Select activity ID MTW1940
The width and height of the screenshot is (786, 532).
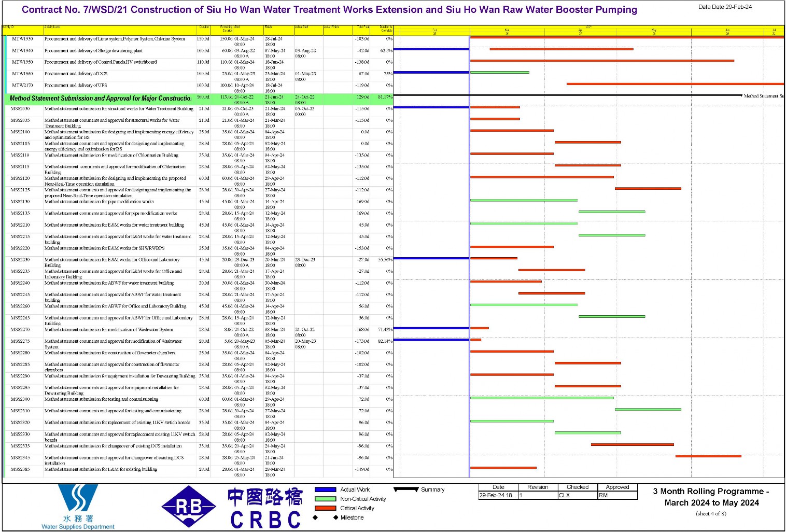[x=22, y=51]
